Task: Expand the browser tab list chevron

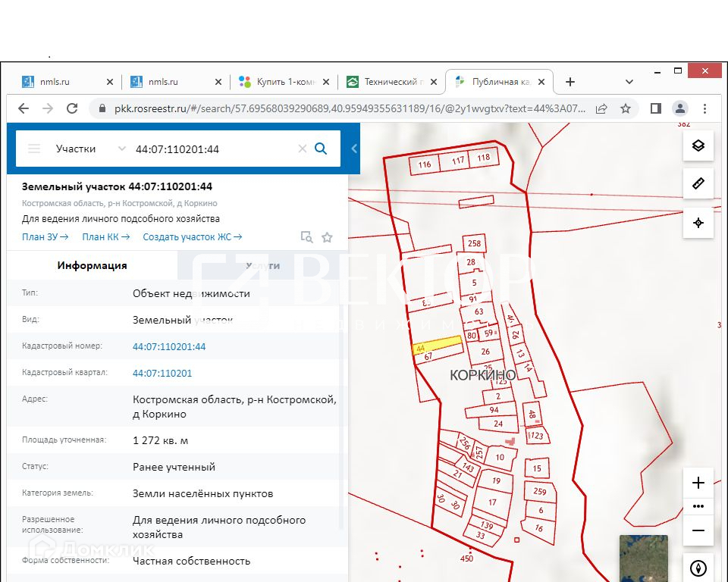Action: [629, 82]
